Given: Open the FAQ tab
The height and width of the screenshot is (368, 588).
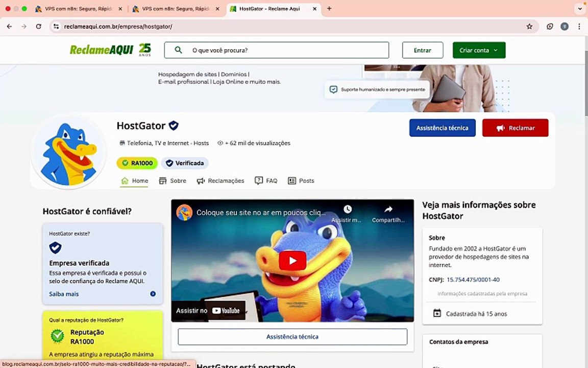Looking at the screenshot, I should click(x=266, y=180).
